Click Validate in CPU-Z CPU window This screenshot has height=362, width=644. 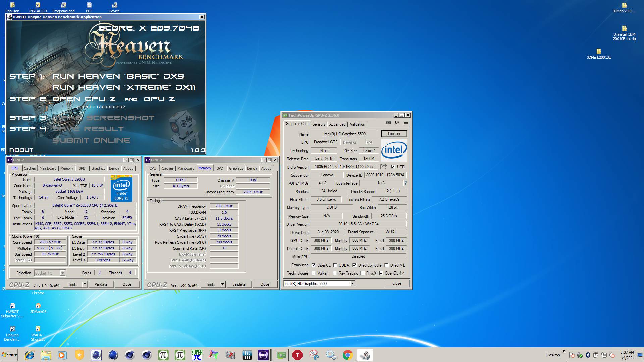click(x=101, y=284)
